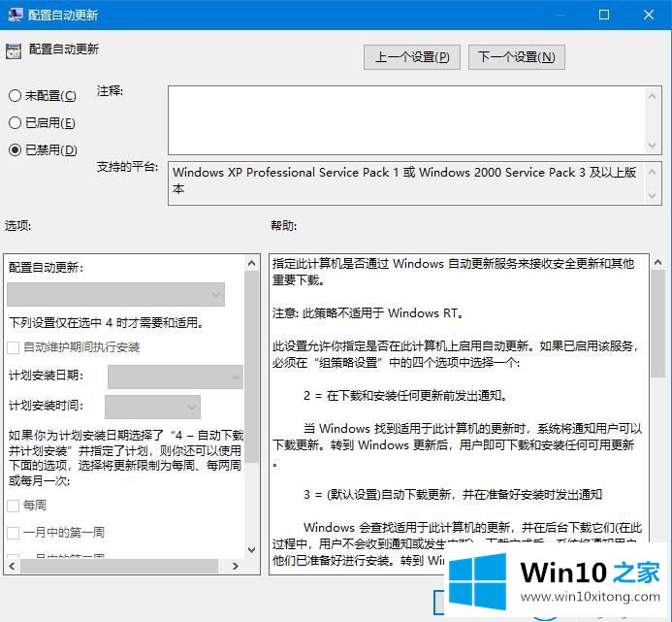Close the 配置自动更新 window
Image resolution: width=672 pixels, height=622 pixels.
point(649,15)
